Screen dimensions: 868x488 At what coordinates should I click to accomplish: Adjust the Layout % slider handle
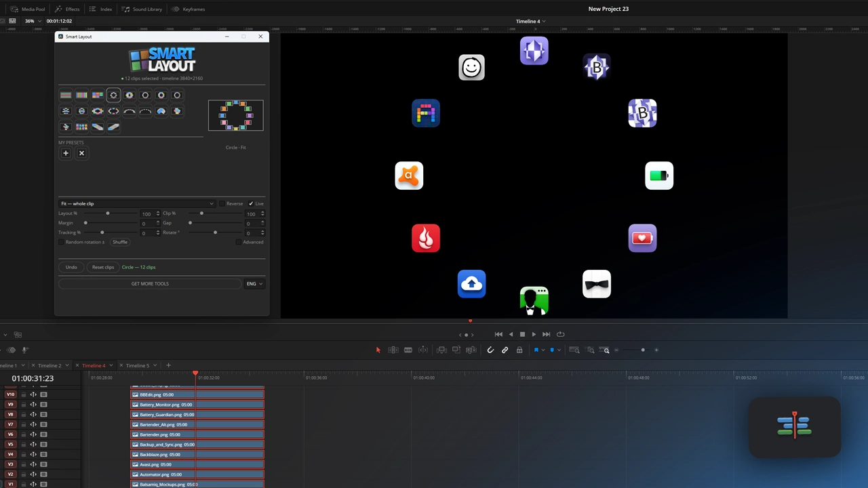point(107,213)
